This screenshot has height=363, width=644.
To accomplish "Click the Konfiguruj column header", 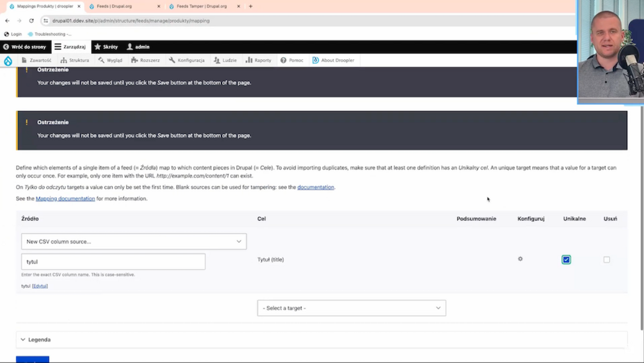I will 531,218.
